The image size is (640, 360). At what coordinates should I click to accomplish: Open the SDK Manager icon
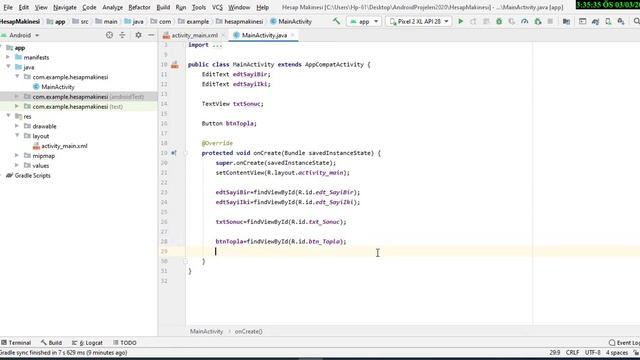621,21
